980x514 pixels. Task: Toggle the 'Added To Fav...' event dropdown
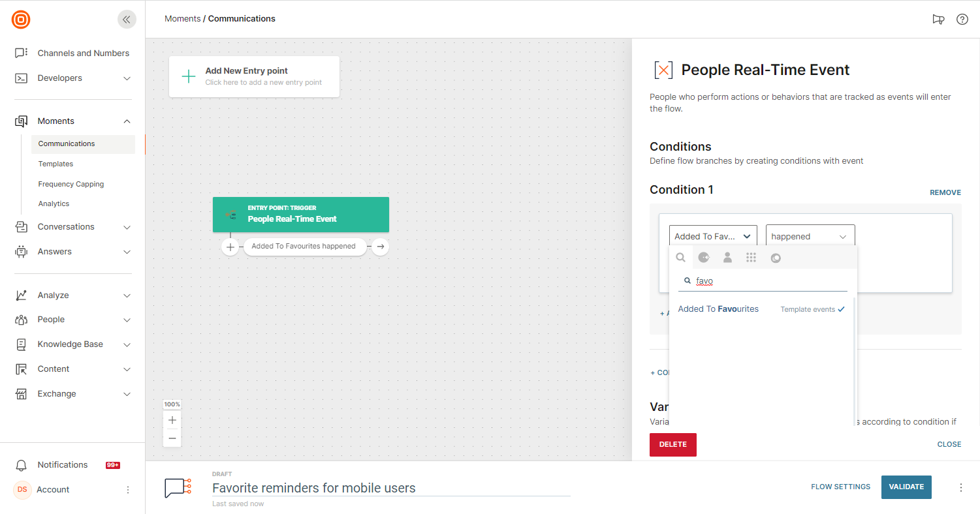[712, 237]
